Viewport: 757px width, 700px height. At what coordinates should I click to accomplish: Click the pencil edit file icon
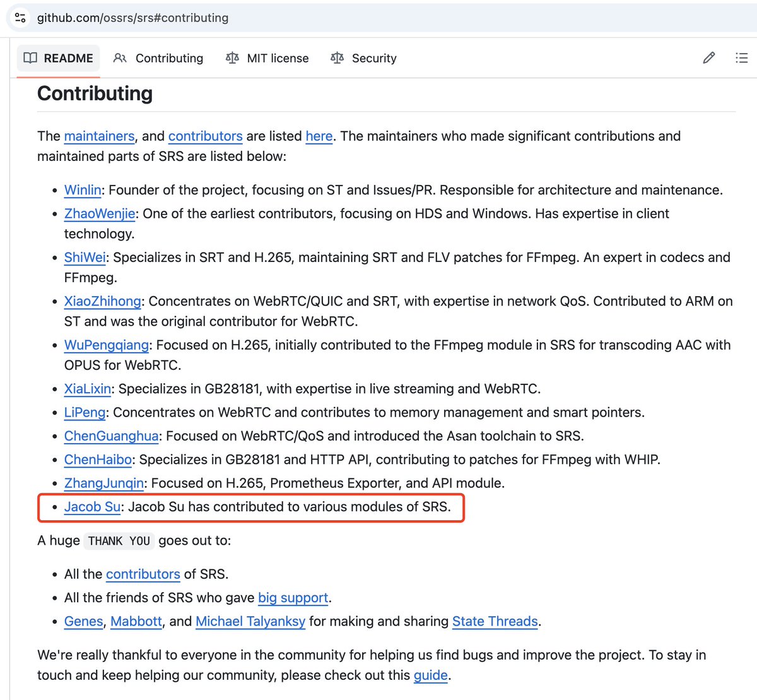pos(709,58)
